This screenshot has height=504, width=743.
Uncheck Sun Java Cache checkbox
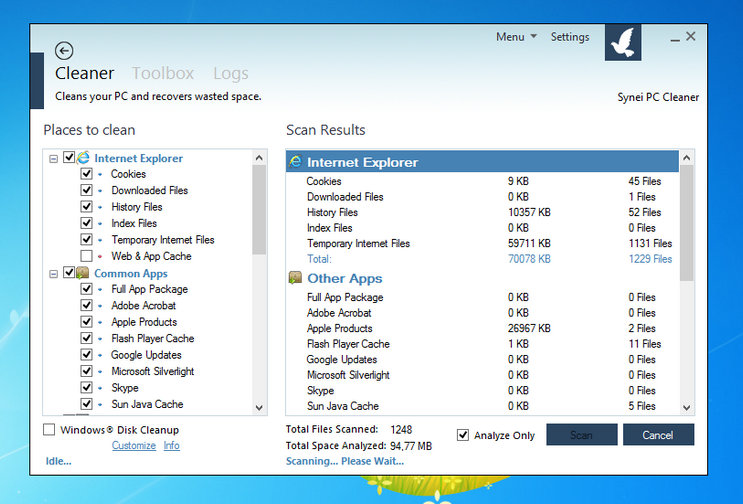(86, 404)
